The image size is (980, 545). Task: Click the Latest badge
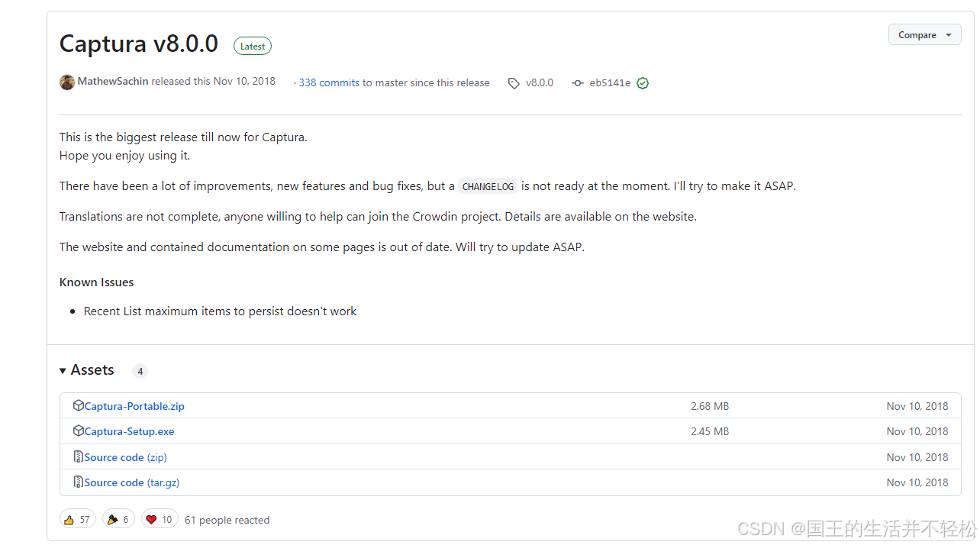tap(253, 46)
